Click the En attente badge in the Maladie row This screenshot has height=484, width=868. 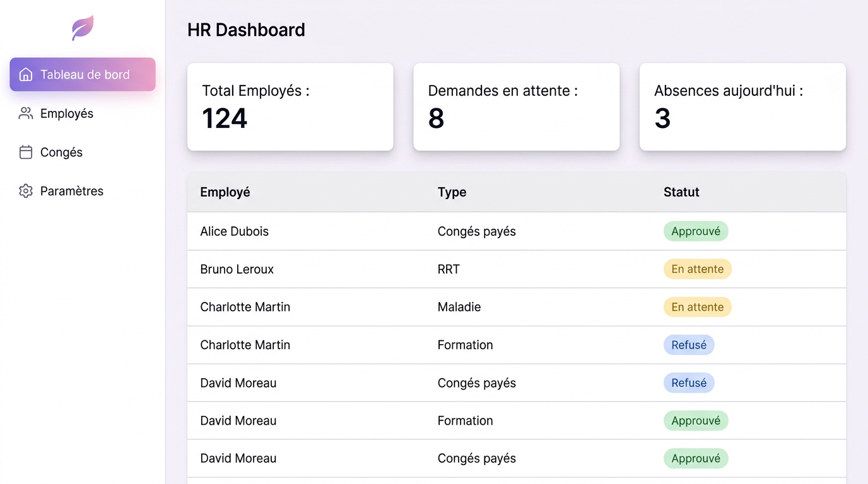click(x=698, y=307)
